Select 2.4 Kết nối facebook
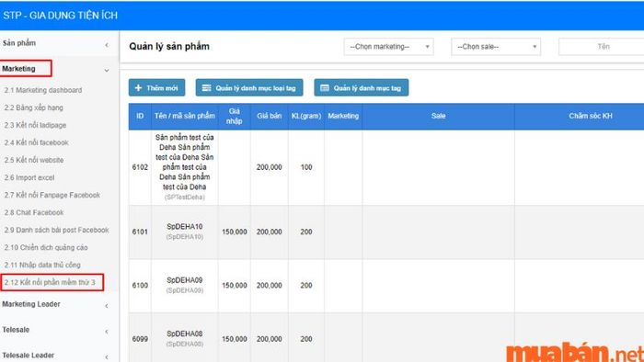The height and width of the screenshot is (362, 644). coord(37,142)
